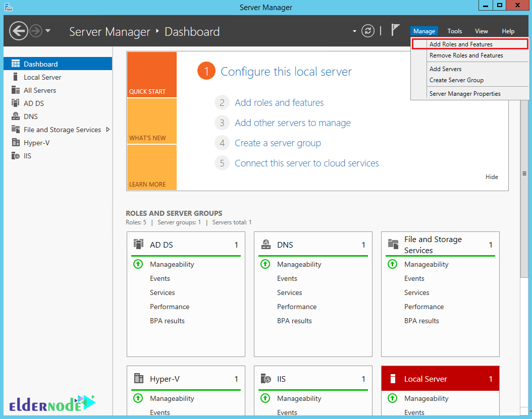Select Create Server Group menu entry
This screenshot has height=419, width=532.
click(470, 80)
